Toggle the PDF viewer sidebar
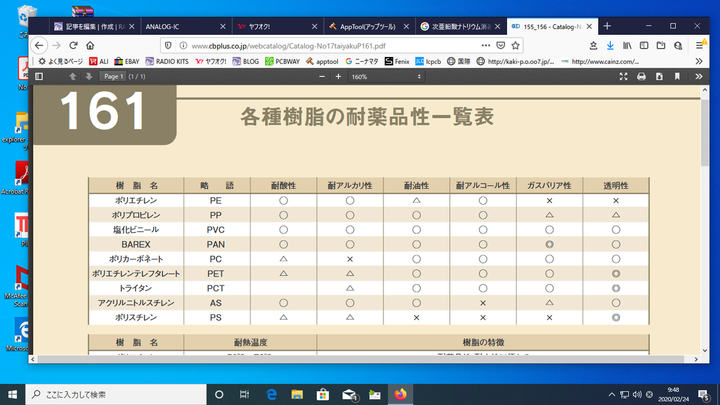This screenshot has height=405, width=720. click(x=40, y=77)
